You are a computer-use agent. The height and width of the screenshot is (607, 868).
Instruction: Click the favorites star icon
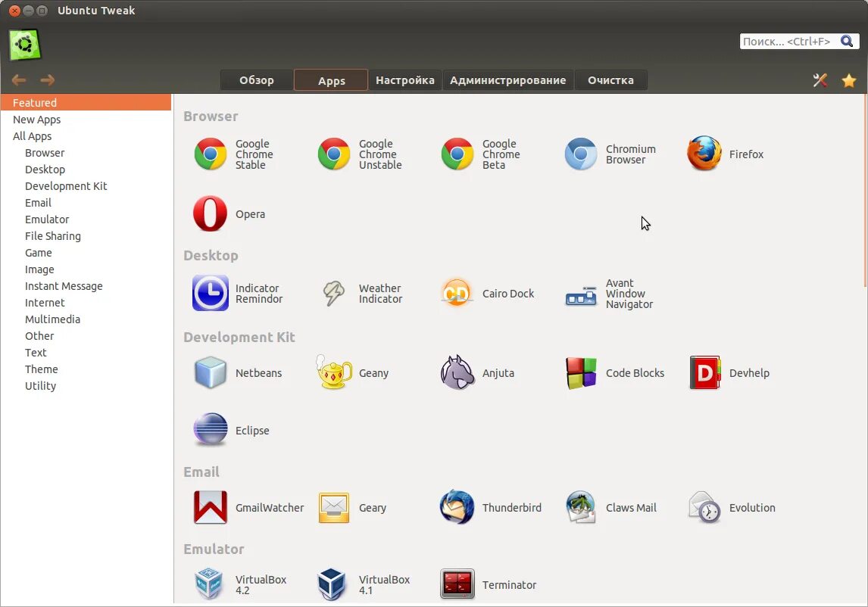coord(848,81)
